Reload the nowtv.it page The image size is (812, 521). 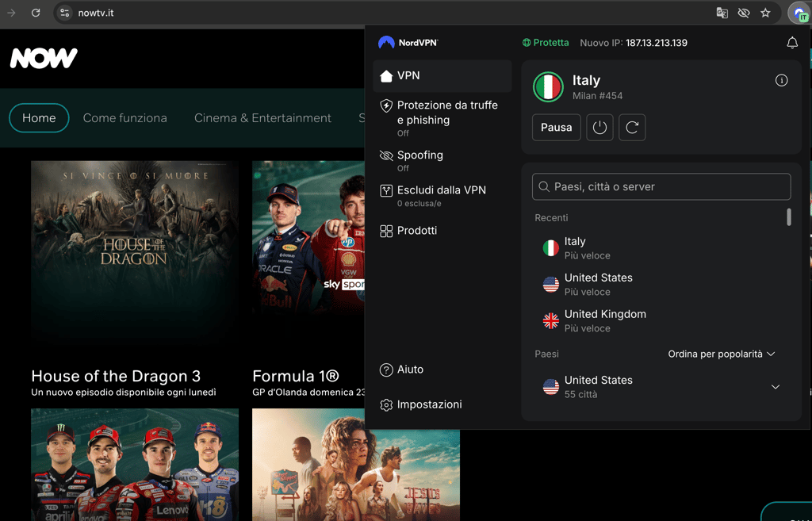36,13
